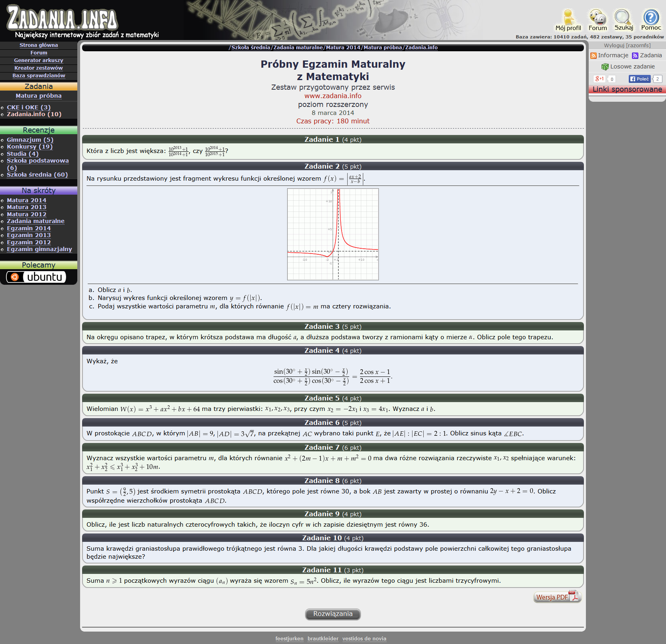Click the vestidos de novia footer link

coord(364,639)
